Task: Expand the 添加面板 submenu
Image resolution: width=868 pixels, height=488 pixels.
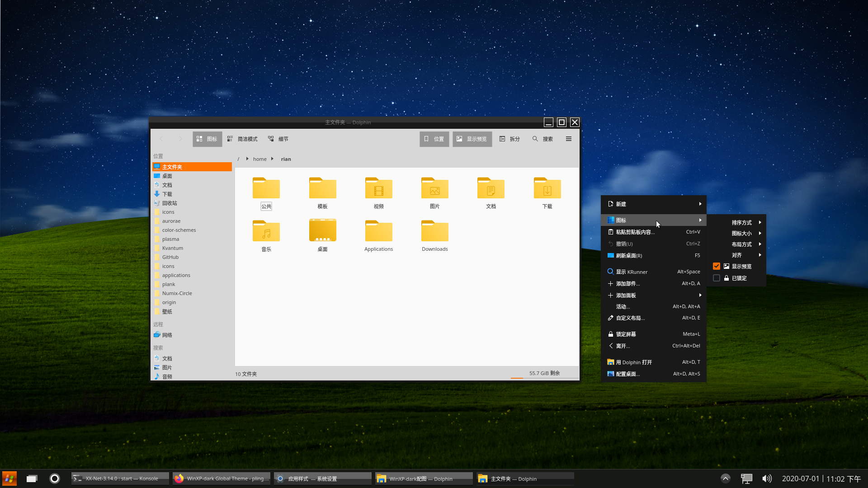Action: (653, 295)
